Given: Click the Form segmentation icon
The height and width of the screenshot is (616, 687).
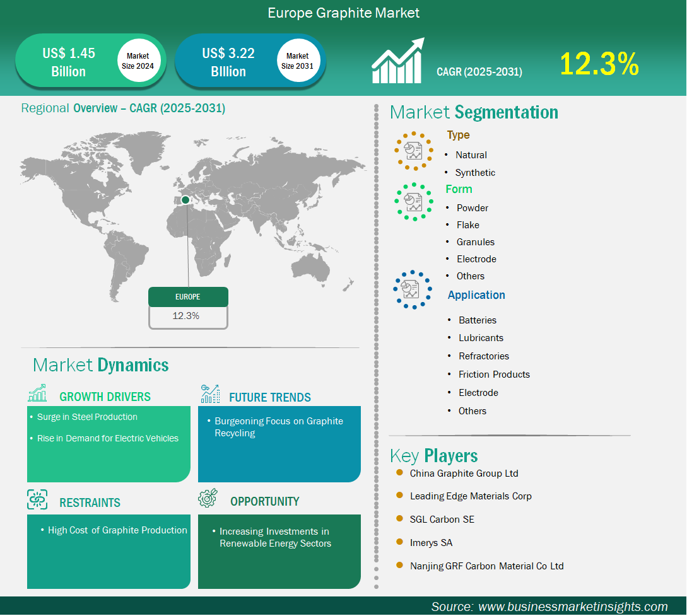Looking at the screenshot, I should [413, 202].
